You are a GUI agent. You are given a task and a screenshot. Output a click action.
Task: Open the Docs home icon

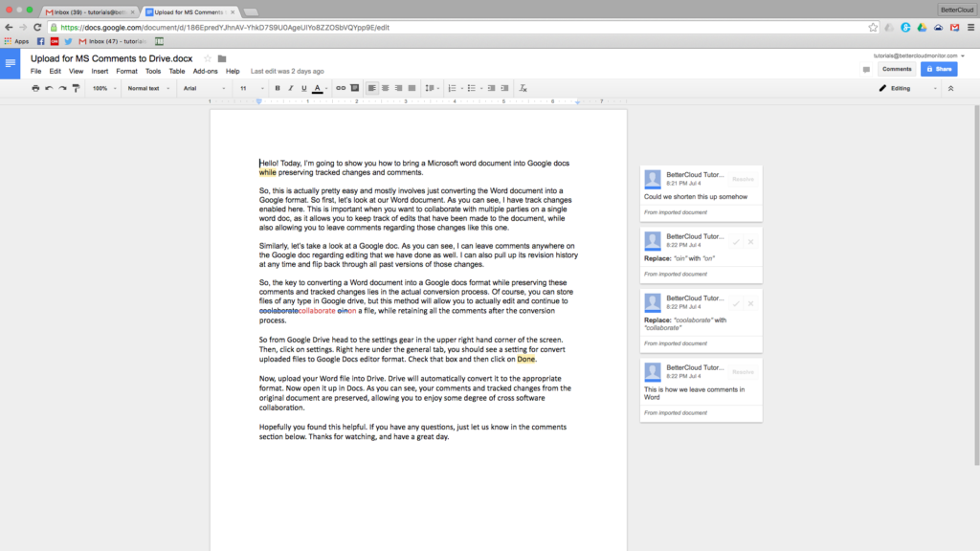click(10, 63)
